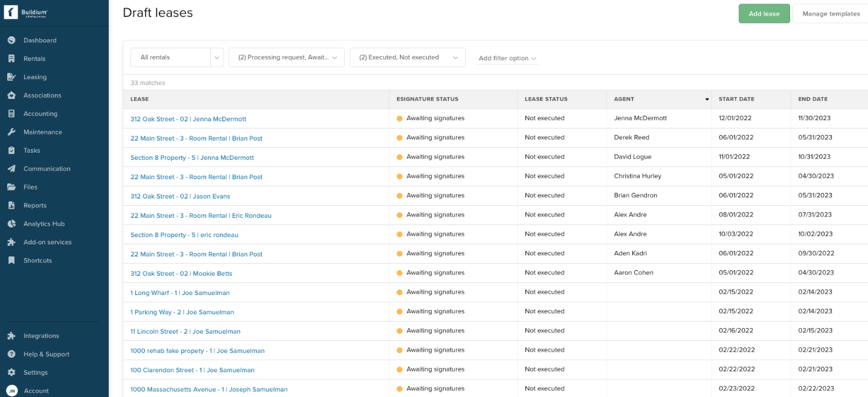Go to Reports in the sidebar
The image size is (868, 397).
pos(35,205)
